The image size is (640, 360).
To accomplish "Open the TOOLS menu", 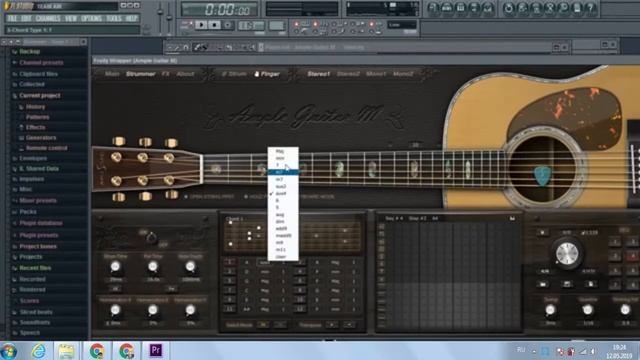I will coord(114,18).
